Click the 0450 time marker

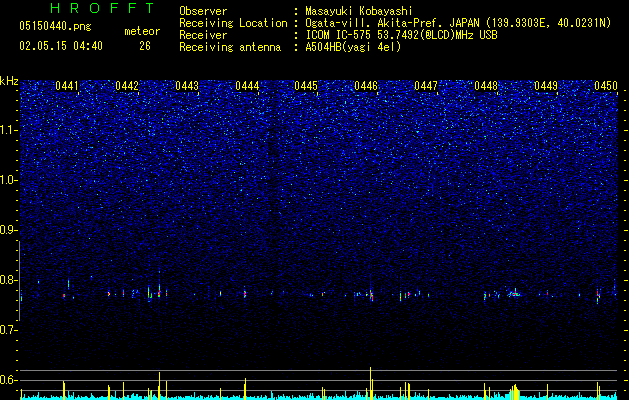pos(606,86)
